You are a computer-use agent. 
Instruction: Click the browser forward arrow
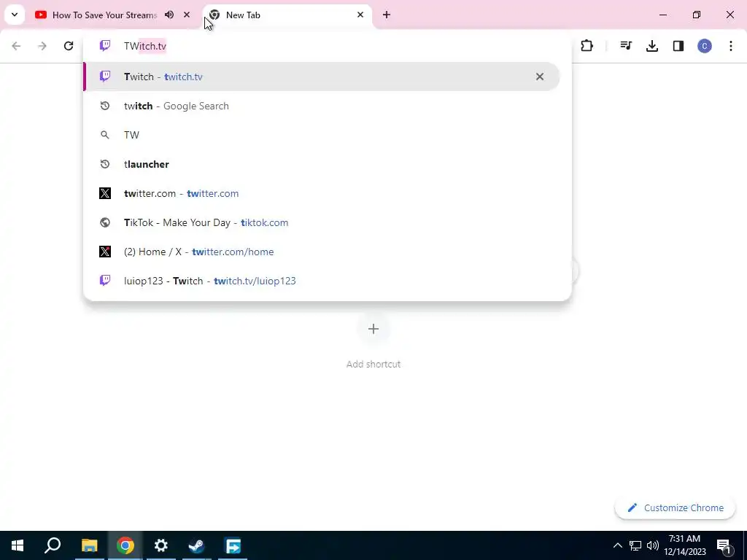[x=42, y=46]
